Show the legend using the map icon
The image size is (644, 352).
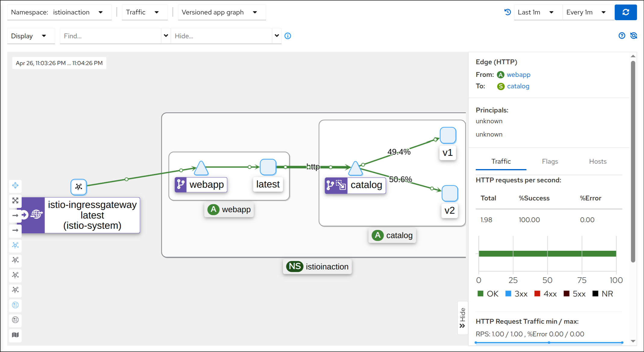click(15, 335)
